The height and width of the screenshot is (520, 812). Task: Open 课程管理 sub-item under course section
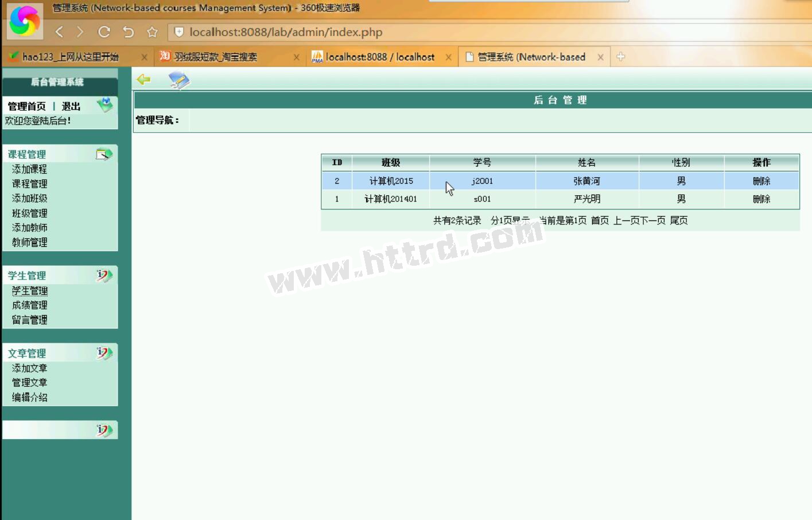click(30, 184)
